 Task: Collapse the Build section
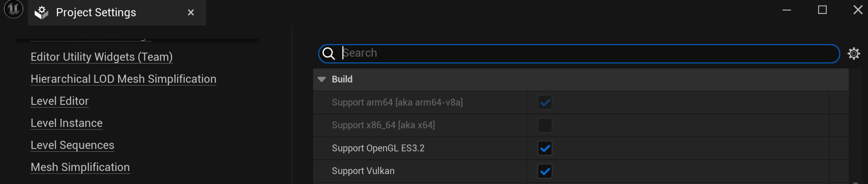click(x=321, y=79)
